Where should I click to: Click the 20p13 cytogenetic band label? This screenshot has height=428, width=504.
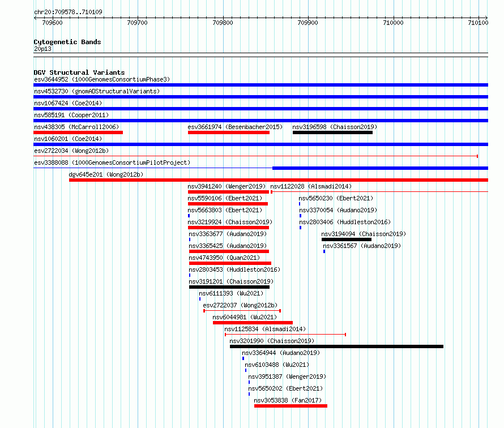tap(42, 49)
